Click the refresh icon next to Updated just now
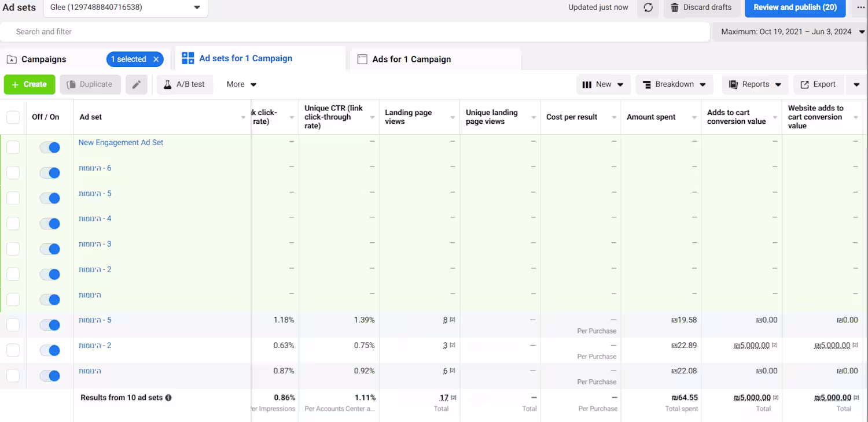 click(x=648, y=8)
